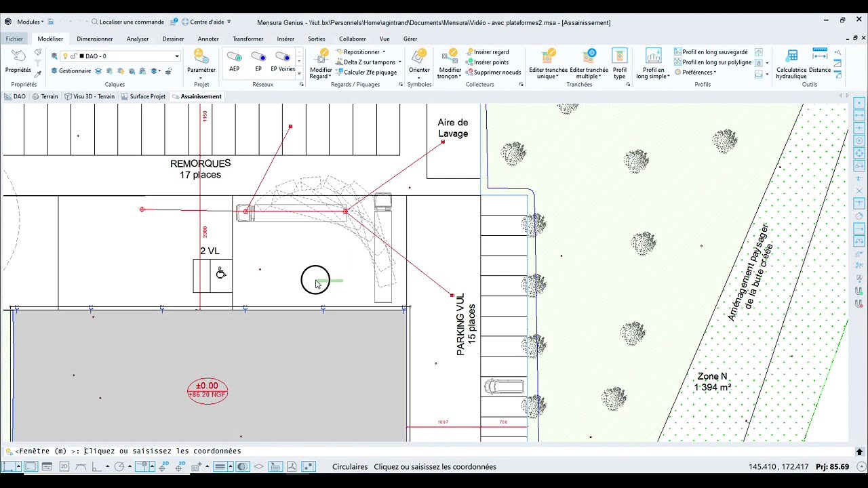Click Insérer regard in Collecteurs
The height and width of the screenshot is (488, 868).
tap(491, 52)
